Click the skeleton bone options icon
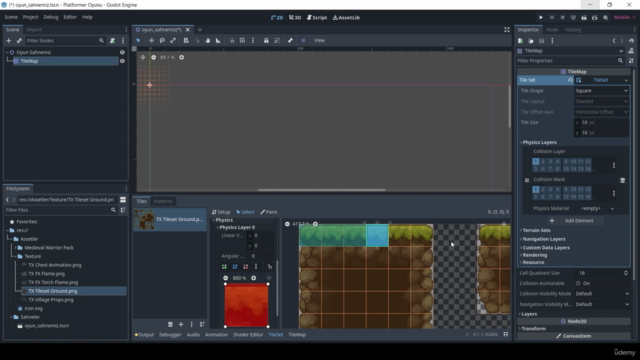This screenshot has width=640, height=360. (290, 40)
